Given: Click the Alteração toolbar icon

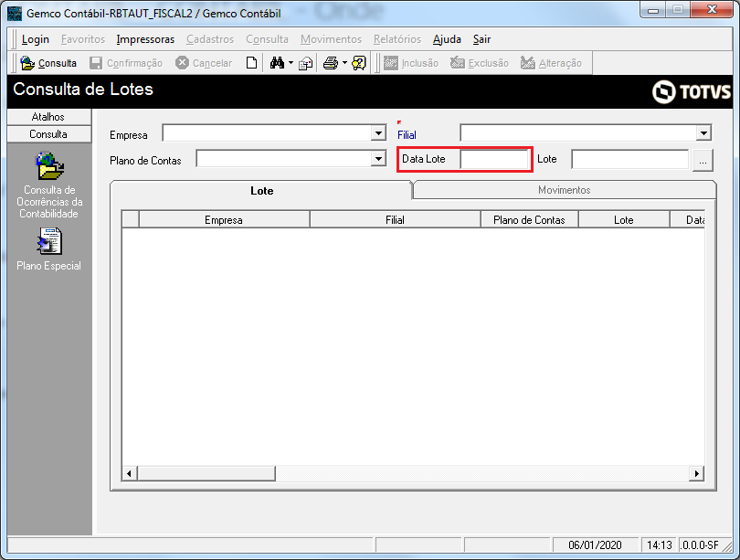Looking at the screenshot, I should pyautogui.click(x=528, y=63).
